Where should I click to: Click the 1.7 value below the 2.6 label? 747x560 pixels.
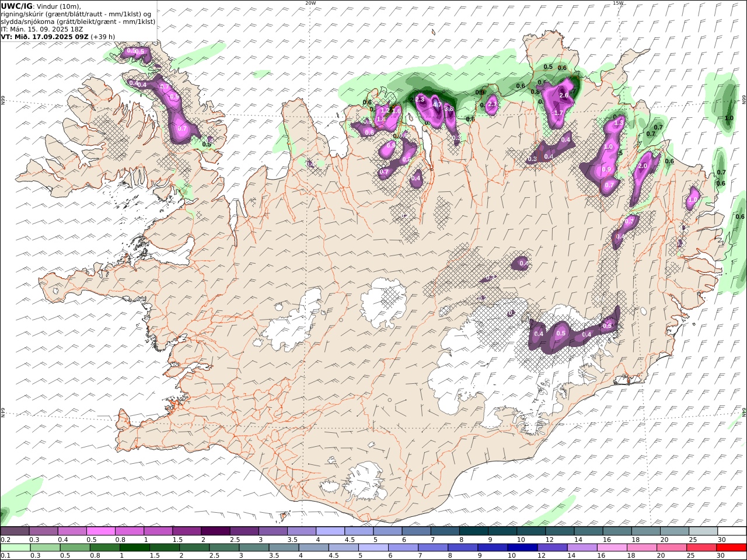pyautogui.click(x=558, y=113)
